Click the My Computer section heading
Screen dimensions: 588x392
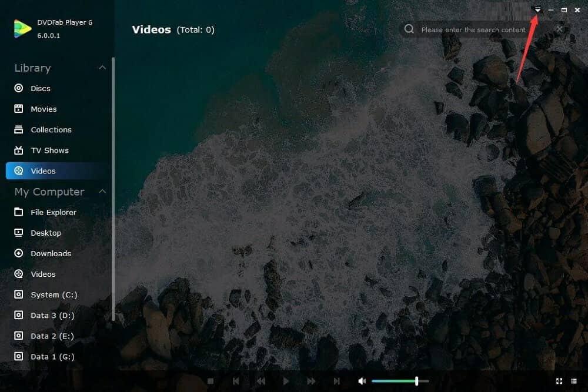click(49, 192)
